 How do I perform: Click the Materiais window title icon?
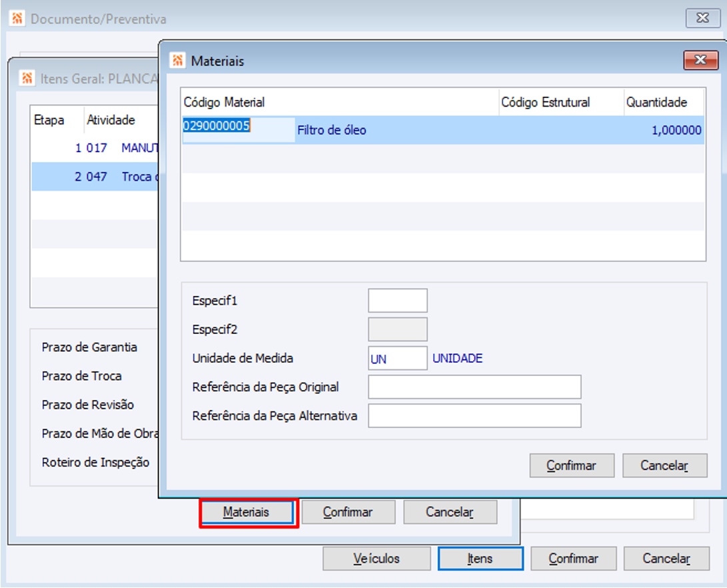(177, 60)
